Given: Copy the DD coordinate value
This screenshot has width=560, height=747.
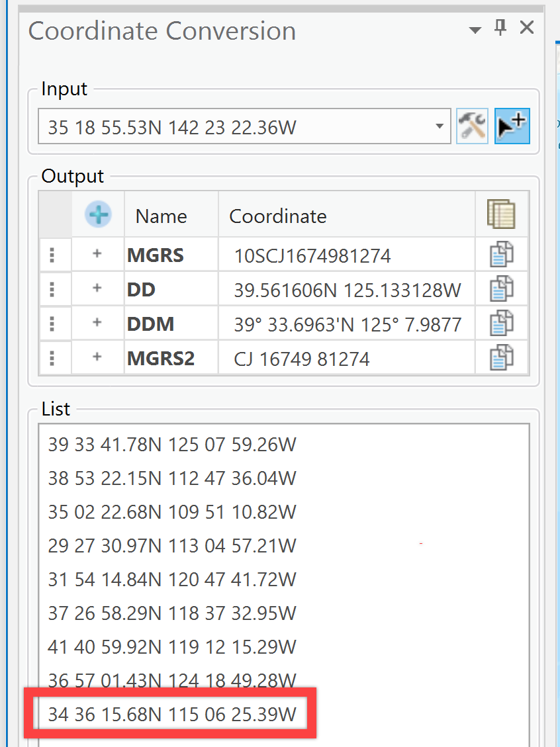Looking at the screenshot, I should point(501,288).
